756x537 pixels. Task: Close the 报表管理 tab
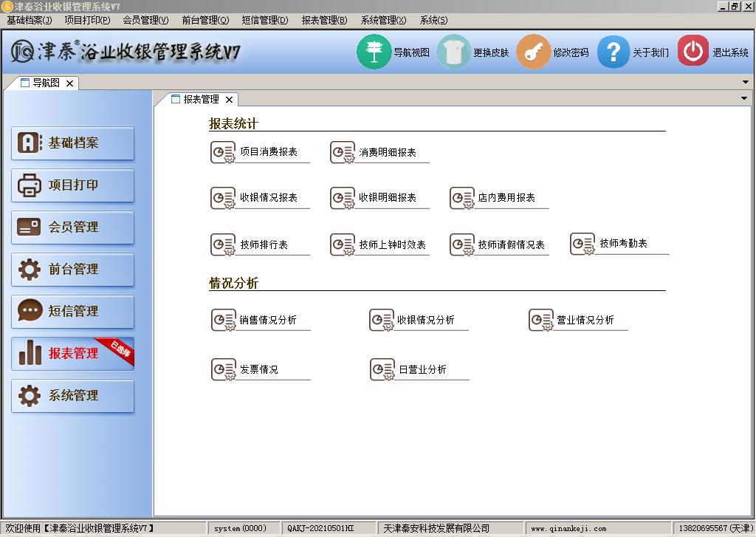[x=229, y=100]
